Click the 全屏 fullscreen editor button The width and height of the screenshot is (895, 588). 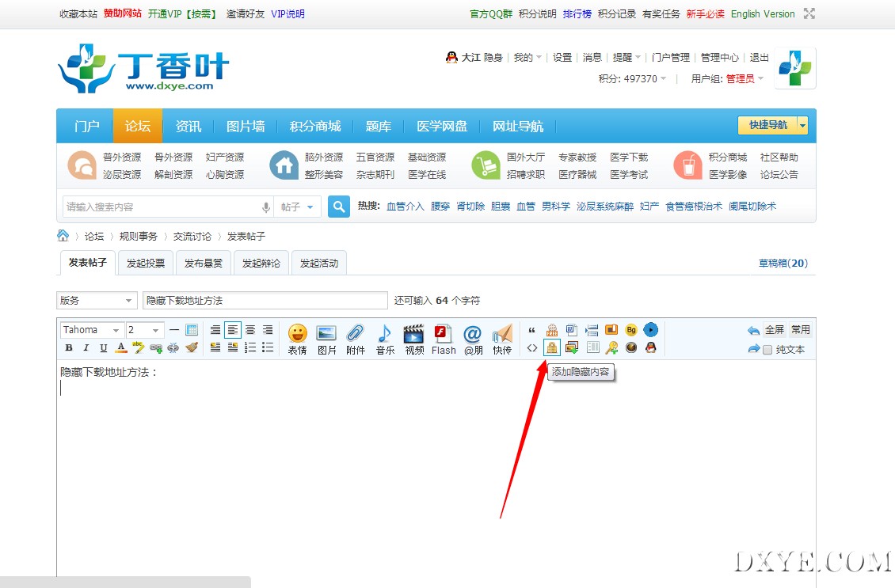(774, 330)
